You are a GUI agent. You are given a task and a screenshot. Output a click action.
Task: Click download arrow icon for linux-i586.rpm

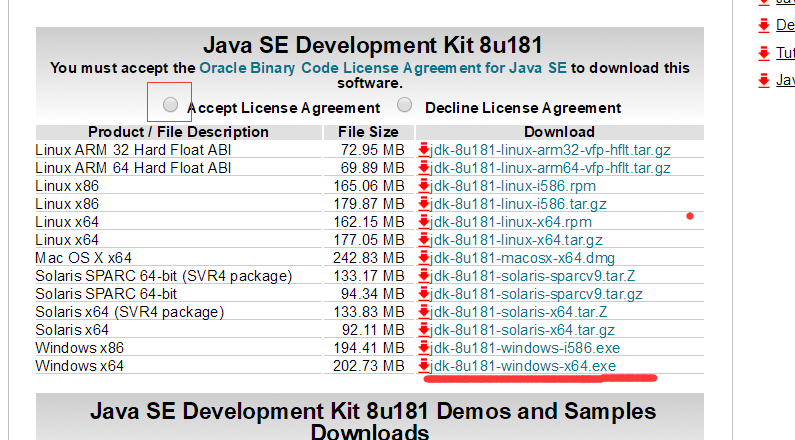click(x=424, y=186)
